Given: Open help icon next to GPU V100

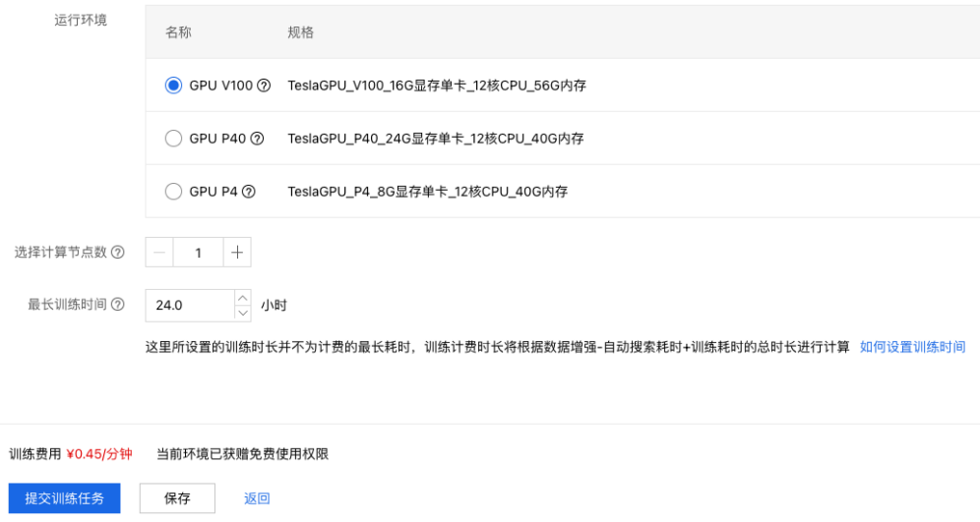Looking at the screenshot, I should 264,86.
